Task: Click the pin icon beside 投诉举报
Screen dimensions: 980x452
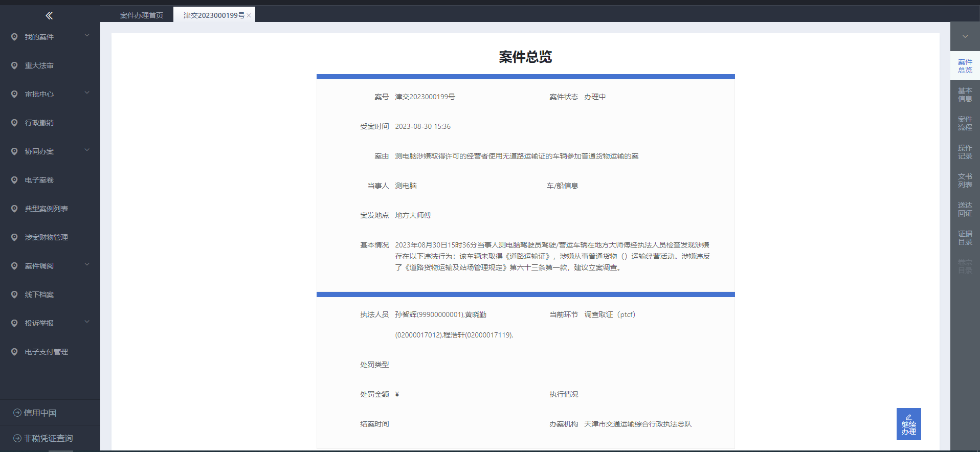Action: click(14, 323)
